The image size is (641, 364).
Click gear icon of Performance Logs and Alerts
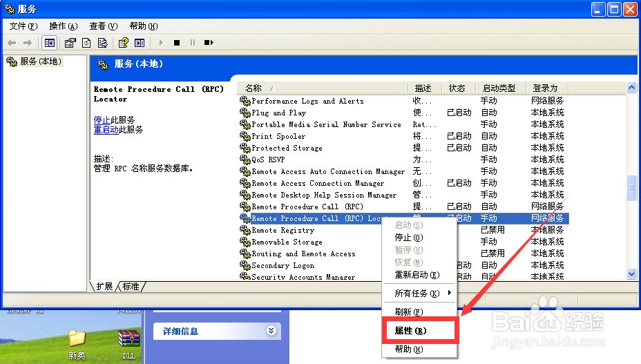point(245,101)
